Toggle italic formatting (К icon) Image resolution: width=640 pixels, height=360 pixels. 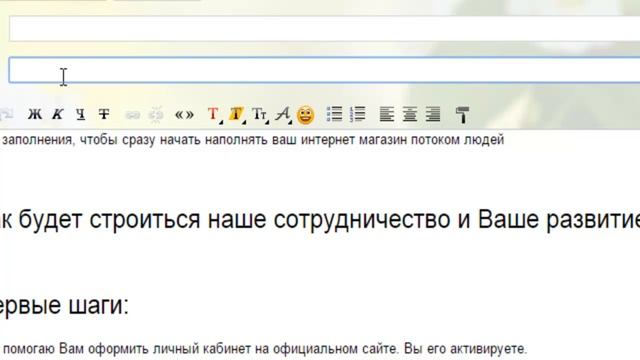pyautogui.click(x=57, y=114)
